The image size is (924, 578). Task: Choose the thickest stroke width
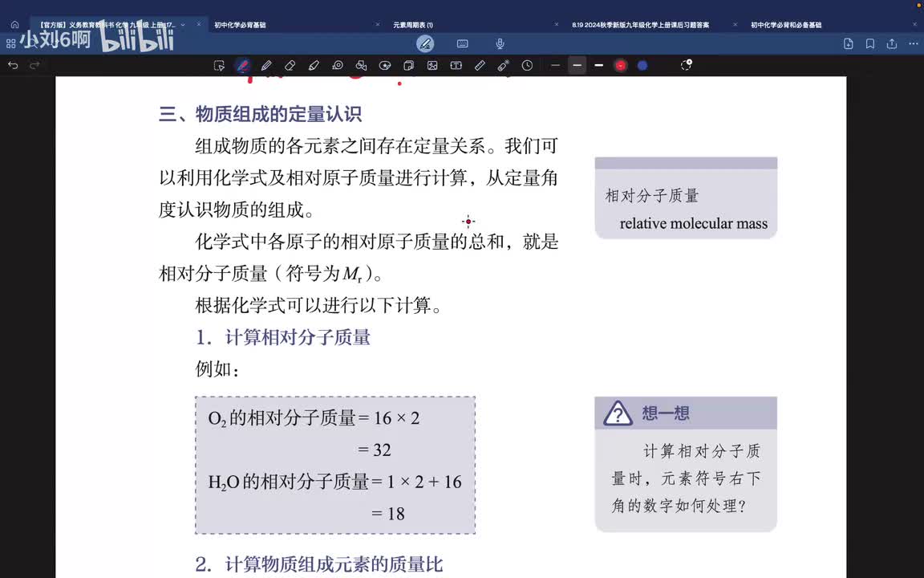(x=598, y=66)
